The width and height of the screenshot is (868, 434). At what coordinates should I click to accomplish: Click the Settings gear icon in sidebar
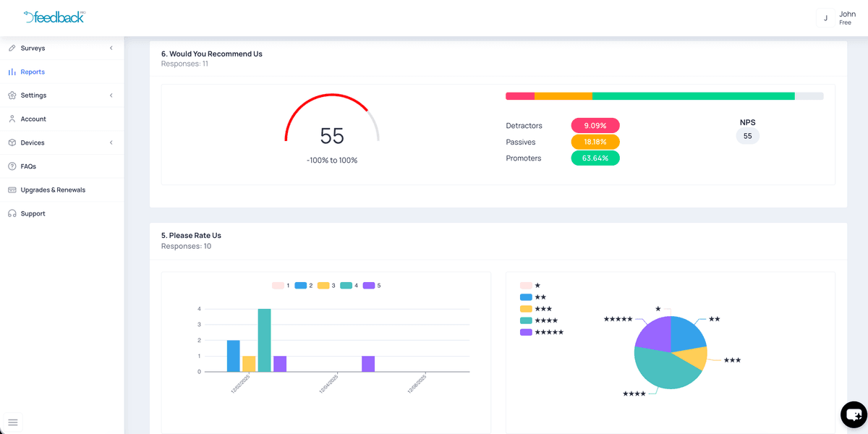12,95
